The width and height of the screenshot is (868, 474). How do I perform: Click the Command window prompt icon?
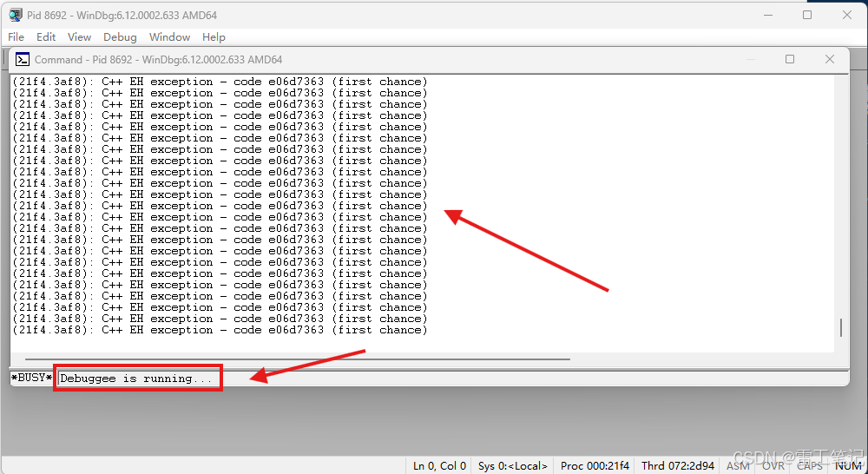(x=23, y=59)
